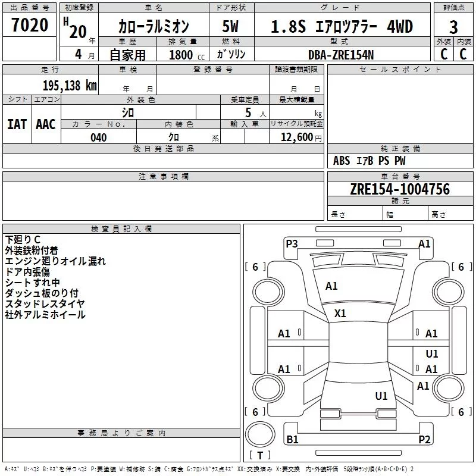Click the fuel type ガソリン
Screen dimensions: 476x476
coord(231,54)
